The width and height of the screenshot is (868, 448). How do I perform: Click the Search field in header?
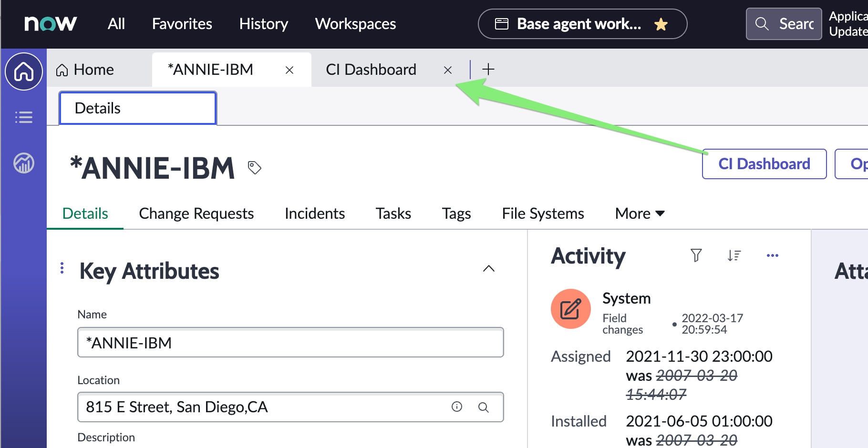click(784, 24)
